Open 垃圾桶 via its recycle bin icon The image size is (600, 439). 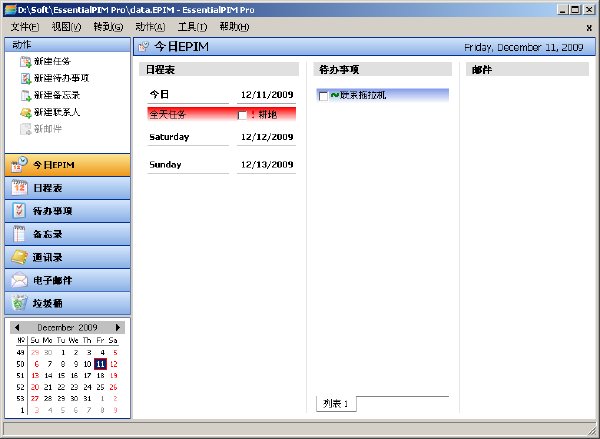coord(19,303)
